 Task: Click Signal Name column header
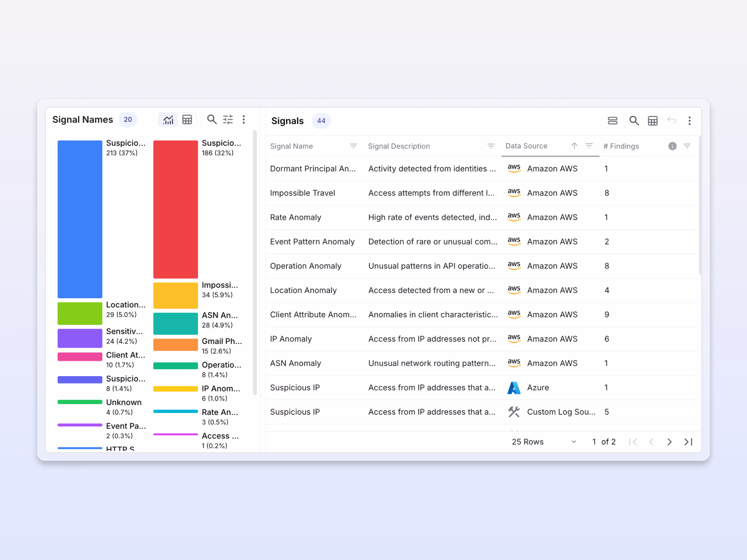291,146
